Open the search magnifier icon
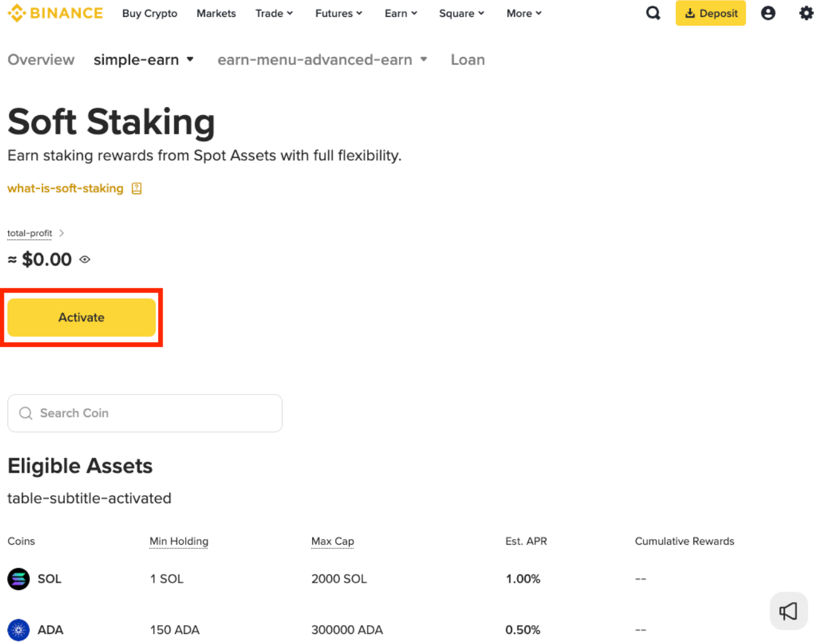824x644 pixels. (x=653, y=13)
